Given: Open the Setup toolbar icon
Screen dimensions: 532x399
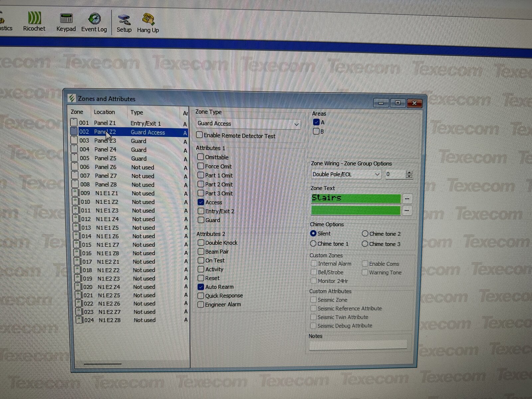Looking at the screenshot, I should point(124,20).
